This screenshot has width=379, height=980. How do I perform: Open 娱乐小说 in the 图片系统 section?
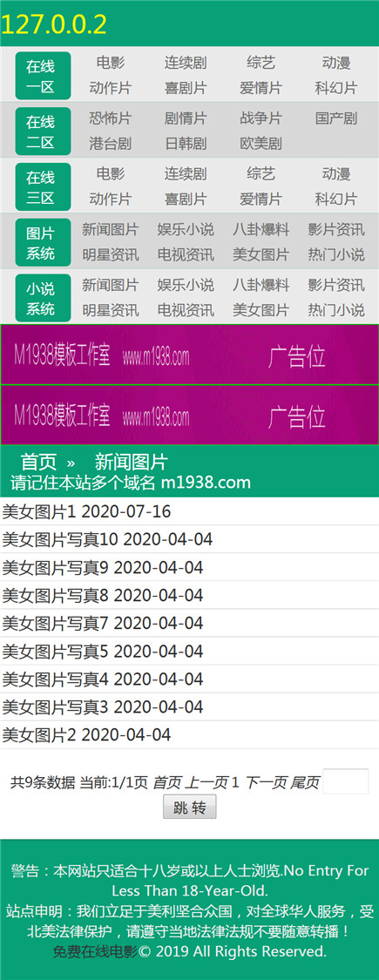click(x=186, y=230)
